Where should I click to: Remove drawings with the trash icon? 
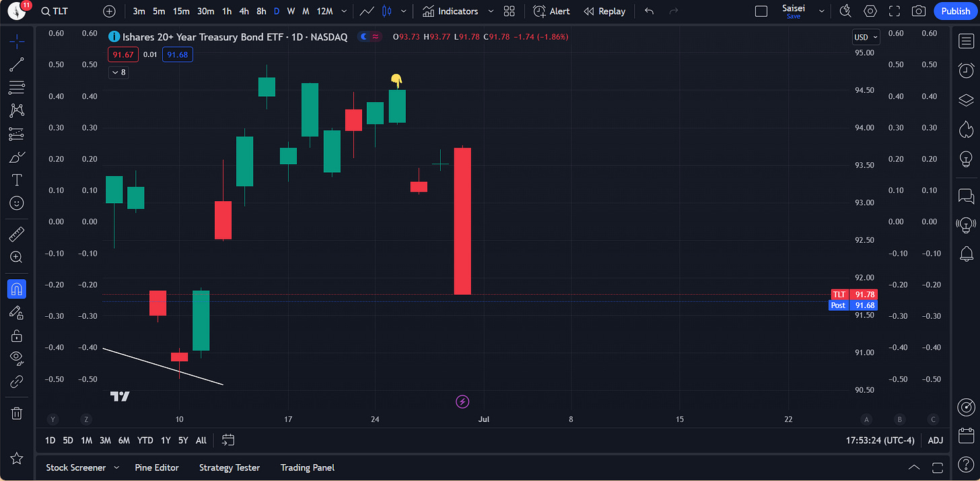pos(17,412)
